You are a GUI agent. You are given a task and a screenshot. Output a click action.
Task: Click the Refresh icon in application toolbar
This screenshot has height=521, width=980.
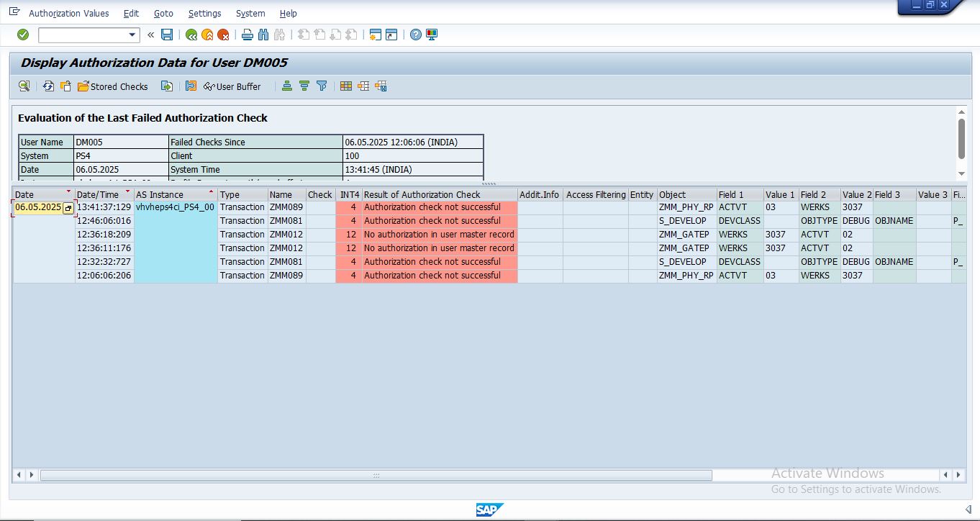tap(48, 86)
